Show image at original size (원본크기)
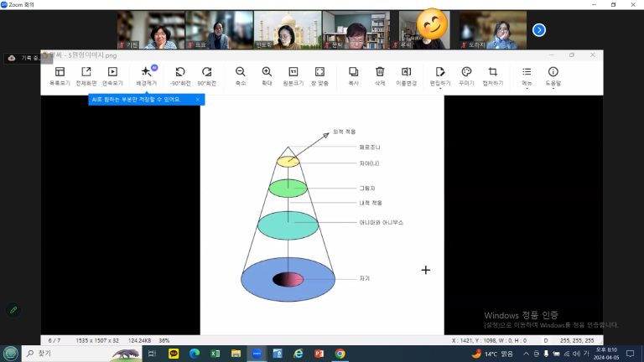Screen dimensions: 644x362 293,75
